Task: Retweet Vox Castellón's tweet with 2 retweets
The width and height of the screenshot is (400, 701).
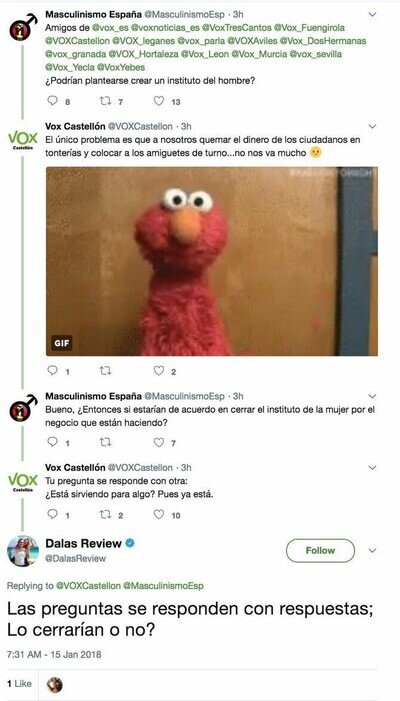Action: 105,515
